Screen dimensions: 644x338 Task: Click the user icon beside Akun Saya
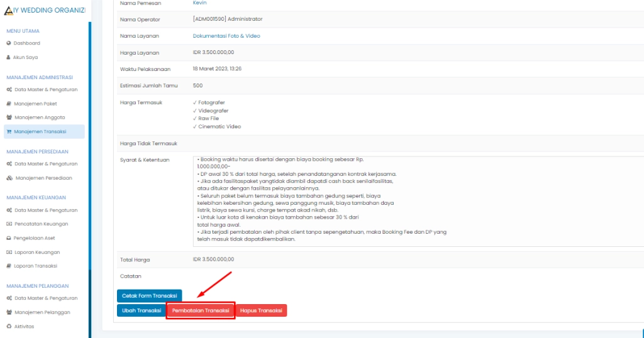click(9, 57)
